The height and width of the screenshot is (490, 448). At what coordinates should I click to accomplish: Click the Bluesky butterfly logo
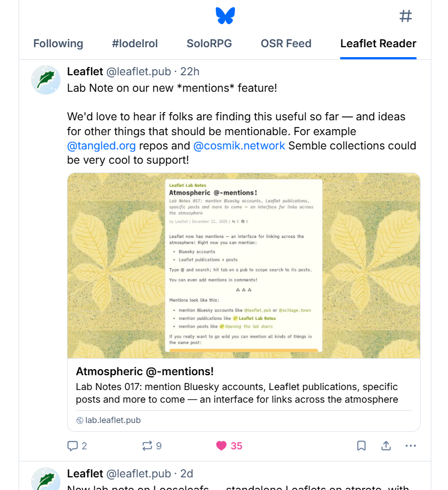(225, 16)
